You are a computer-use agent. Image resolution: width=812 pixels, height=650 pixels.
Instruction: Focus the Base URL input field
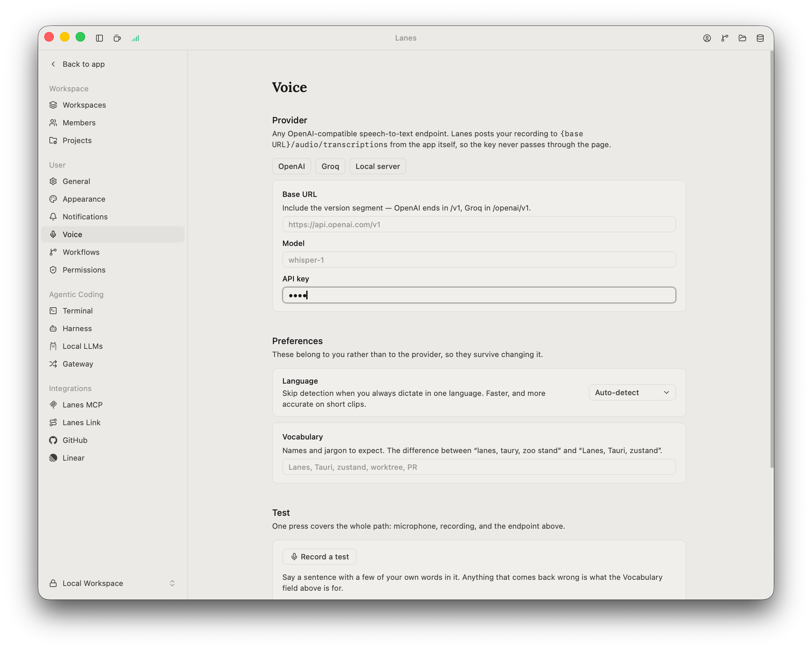click(479, 225)
